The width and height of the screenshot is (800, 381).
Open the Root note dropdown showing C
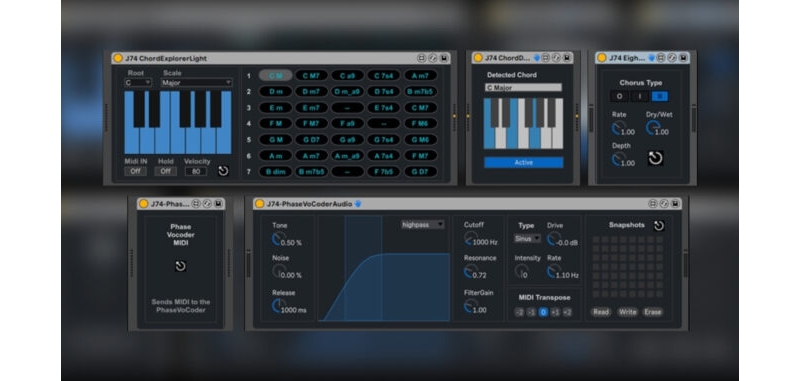(x=138, y=83)
